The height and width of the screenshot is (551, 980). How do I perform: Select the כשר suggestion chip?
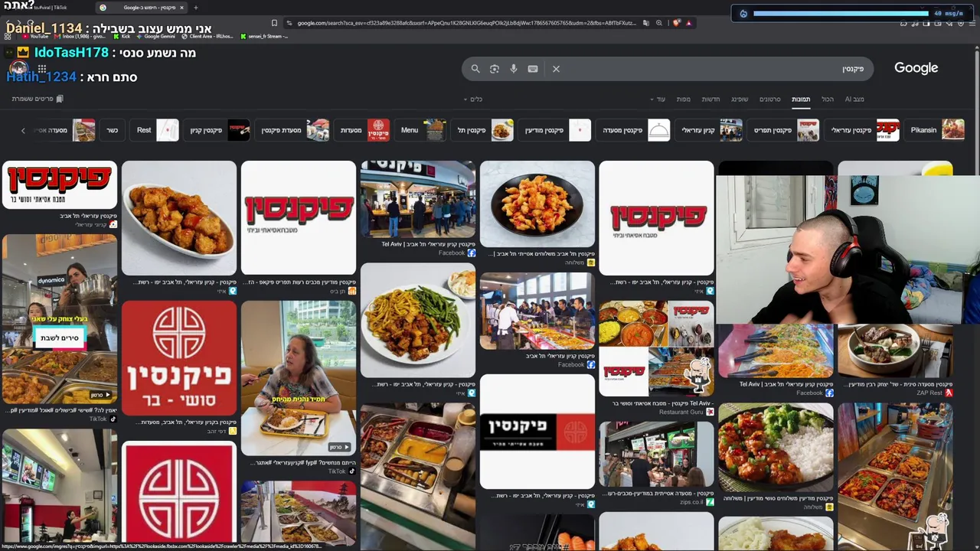tap(111, 130)
